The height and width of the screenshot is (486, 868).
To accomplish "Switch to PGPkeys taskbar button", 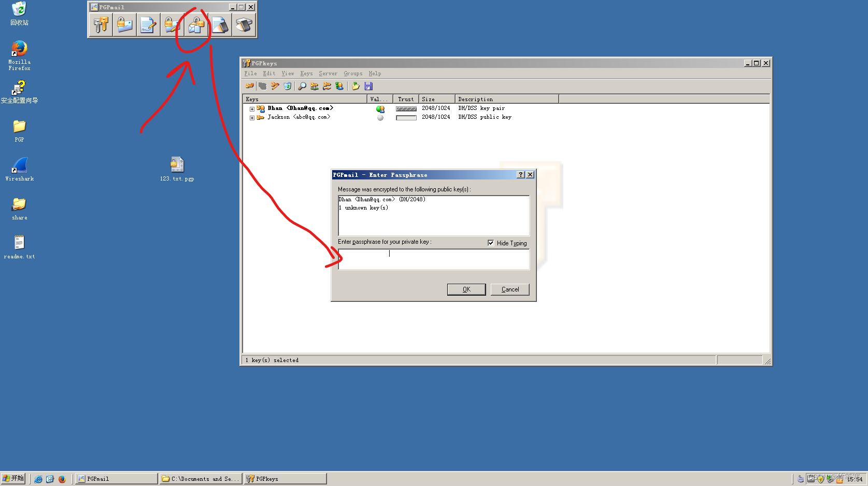I will [x=285, y=479].
